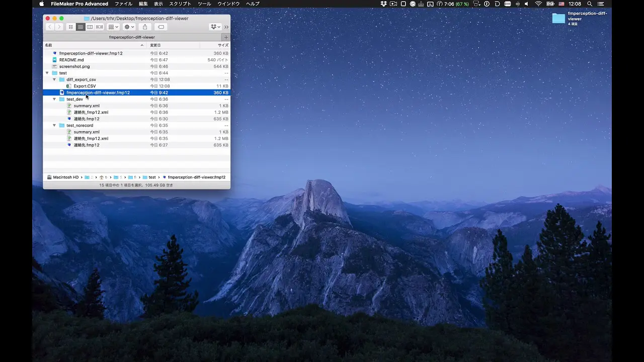Click the Edit Tags toolbar icon
The image size is (644, 362).
(x=160, y=27)
